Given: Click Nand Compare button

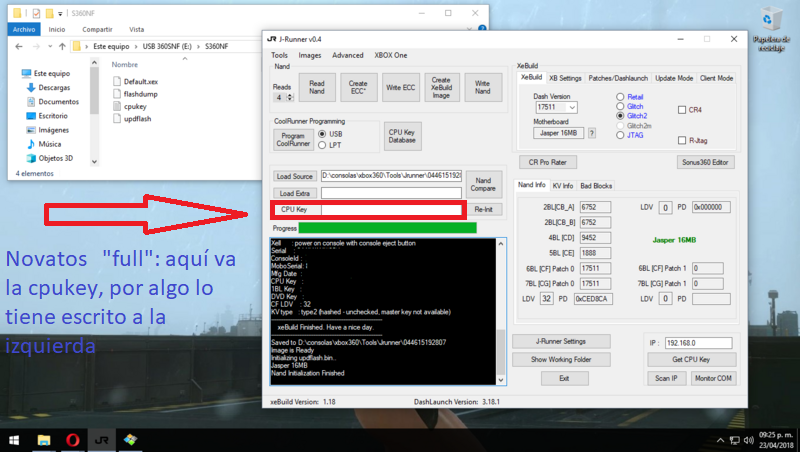Looking at the screenshot, I should 483,184.
